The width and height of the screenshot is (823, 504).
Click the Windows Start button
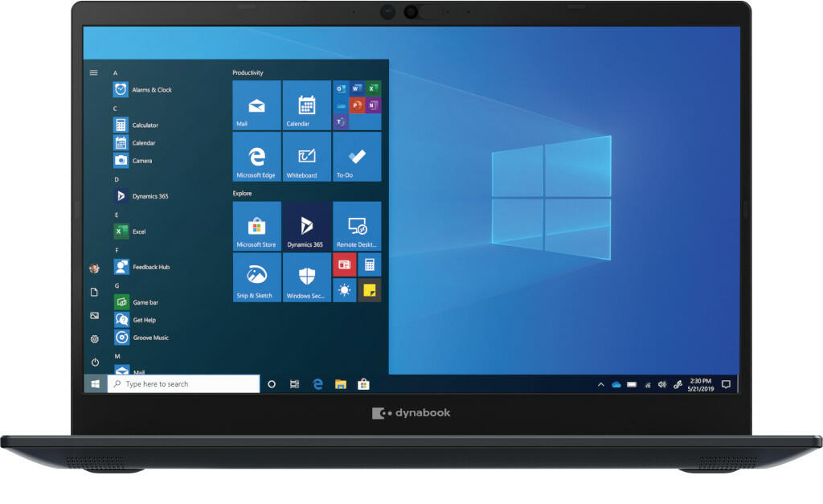click(x=96, y=384)
